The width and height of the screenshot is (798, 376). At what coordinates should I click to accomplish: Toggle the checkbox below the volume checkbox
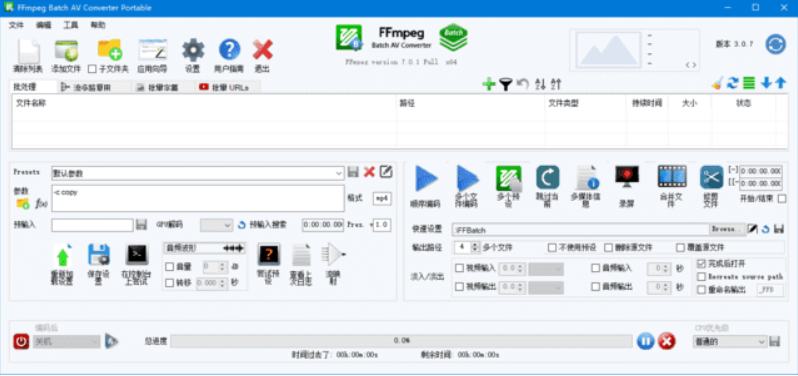tap(170, 283)
